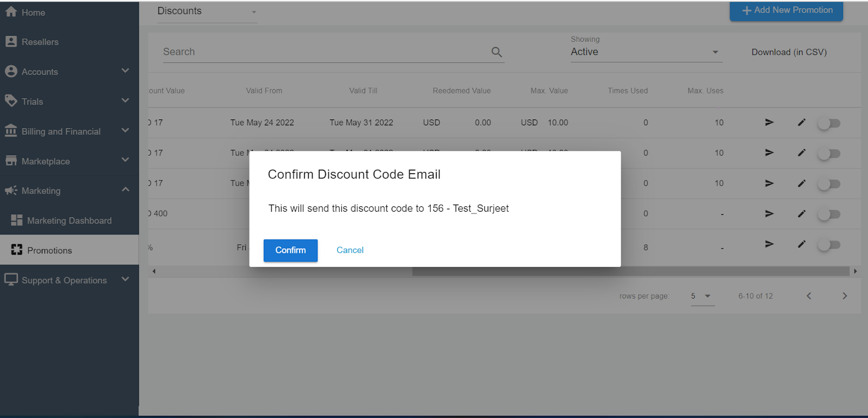This screenshot has height=418, width=868.
Task: Click Add New Promotion button
Action: 786,10
